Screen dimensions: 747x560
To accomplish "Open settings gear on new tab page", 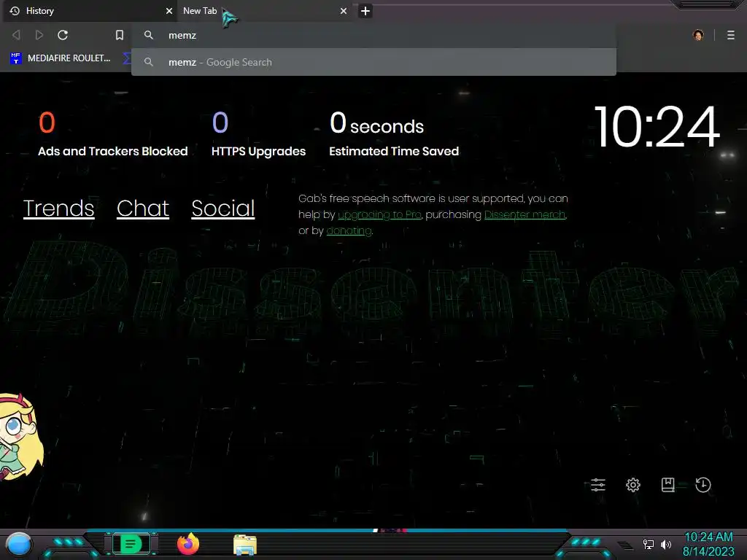I will 632,485.
